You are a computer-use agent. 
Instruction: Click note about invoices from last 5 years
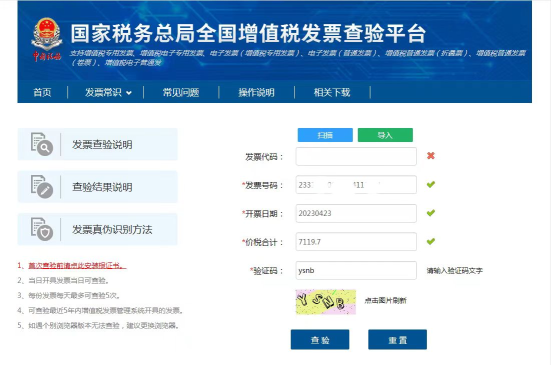click(100, 311)
